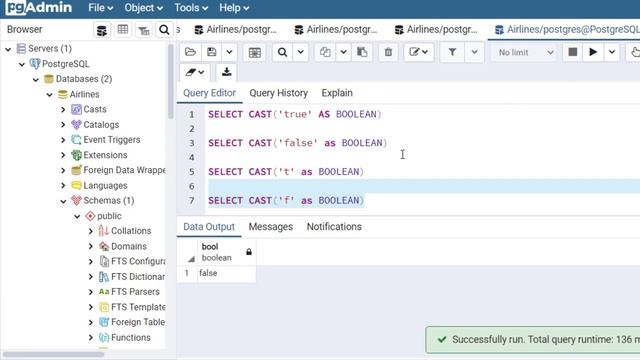Open the Execute options dropdown arrow
The image size is (640, 360).
[x=612, y=52]
